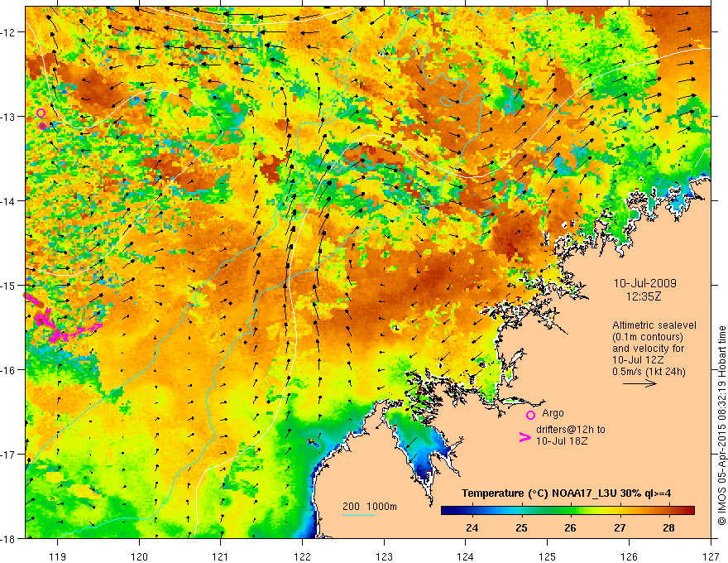The image size is (728, 563).
Task: Click the longitude axis label '122'
Action: tap(302, 556)
